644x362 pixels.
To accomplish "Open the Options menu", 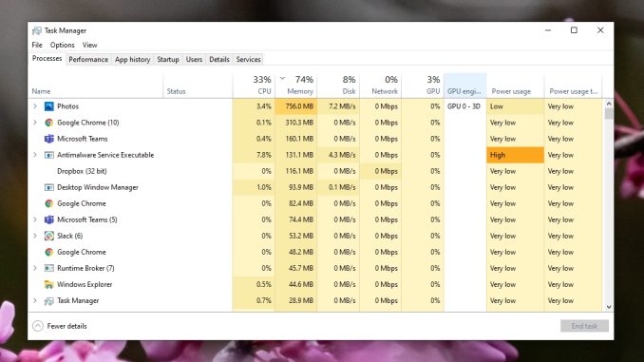I will [63, 45].
